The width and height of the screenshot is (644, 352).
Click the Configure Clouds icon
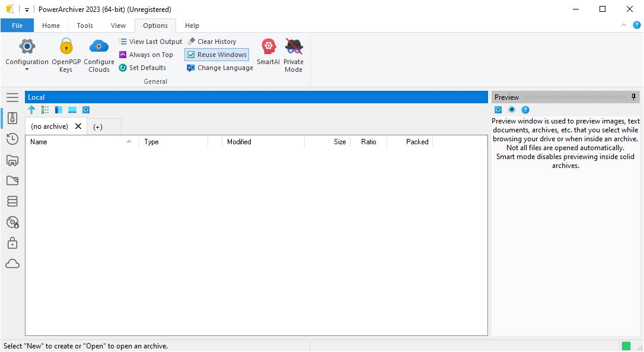99,55
